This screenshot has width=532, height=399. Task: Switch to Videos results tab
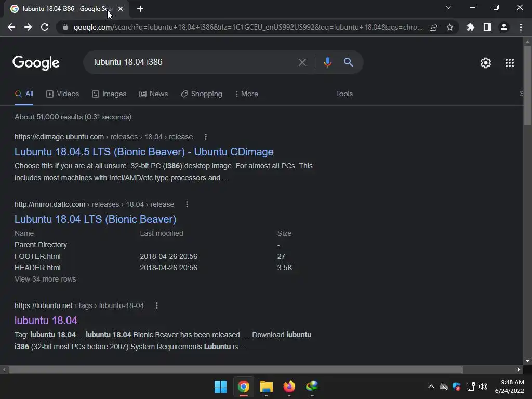pyautogui.click(x=62, y=94)
